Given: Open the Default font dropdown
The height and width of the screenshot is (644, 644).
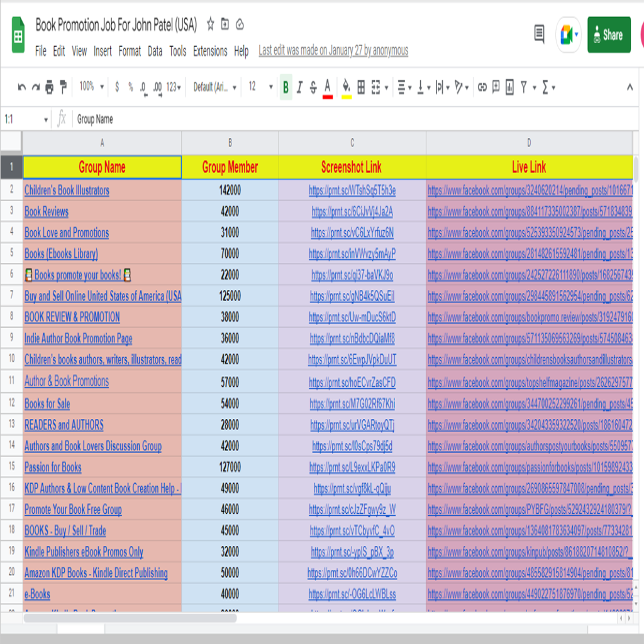Looking at the screenshot, I should click(x=214, y=87).
